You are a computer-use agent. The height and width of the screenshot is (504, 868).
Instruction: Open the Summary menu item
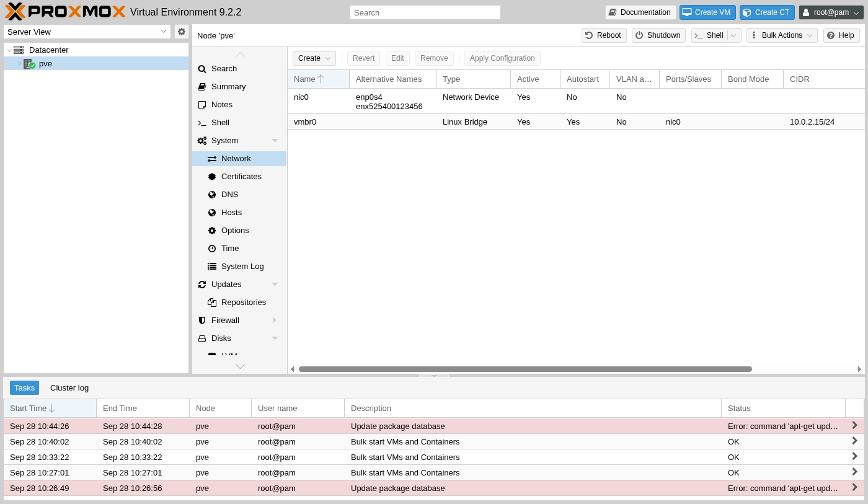(x=239, y=87)
